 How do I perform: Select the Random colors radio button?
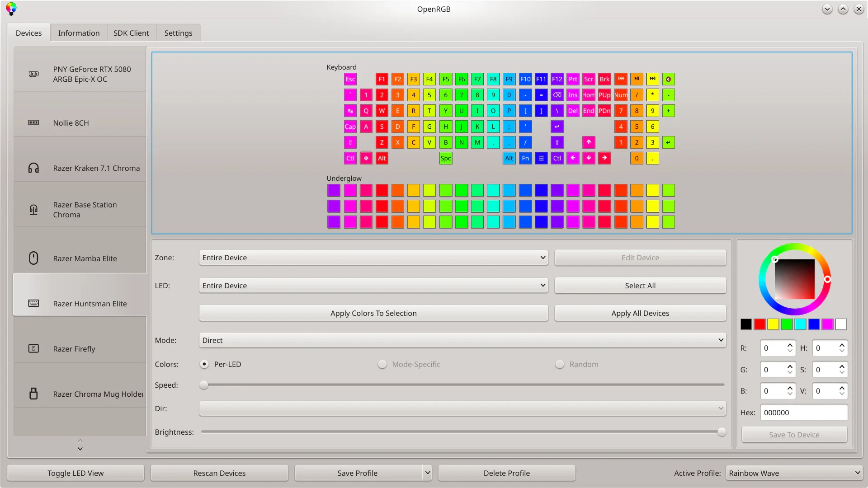pos(560,364)
